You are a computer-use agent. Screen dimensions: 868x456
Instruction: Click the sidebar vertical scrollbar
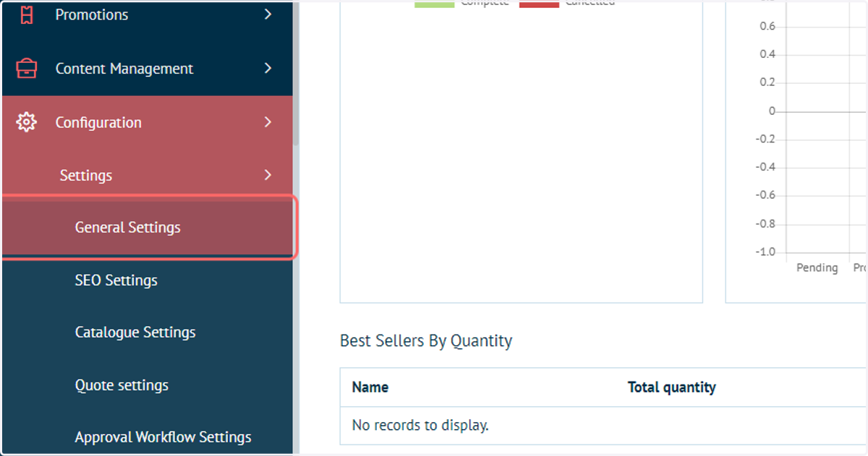296,72
